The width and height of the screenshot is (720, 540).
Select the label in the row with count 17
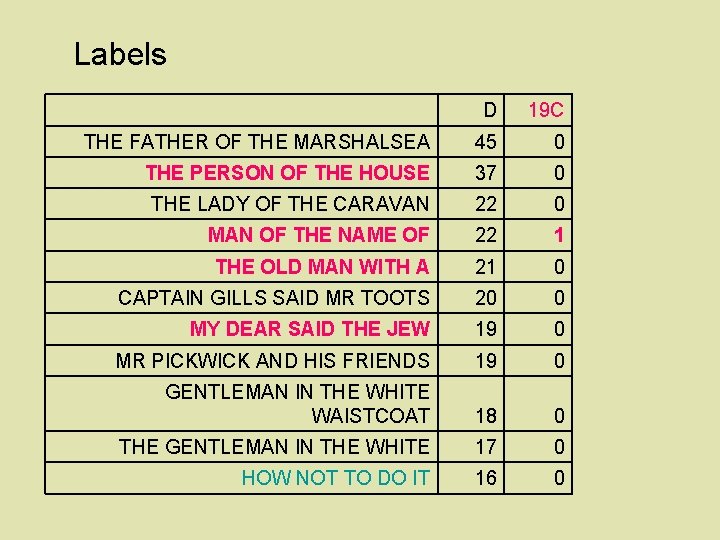point(274,446)
